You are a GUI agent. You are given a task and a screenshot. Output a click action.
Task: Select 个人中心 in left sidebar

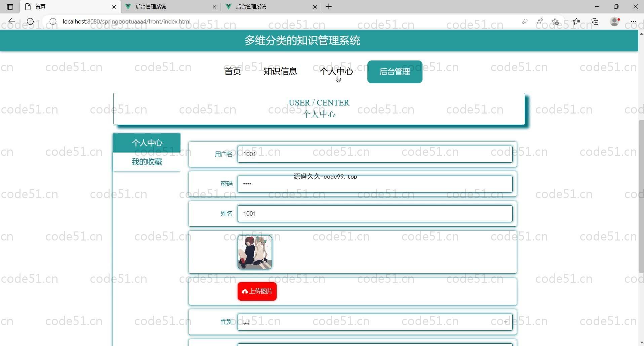coord(147,143)
